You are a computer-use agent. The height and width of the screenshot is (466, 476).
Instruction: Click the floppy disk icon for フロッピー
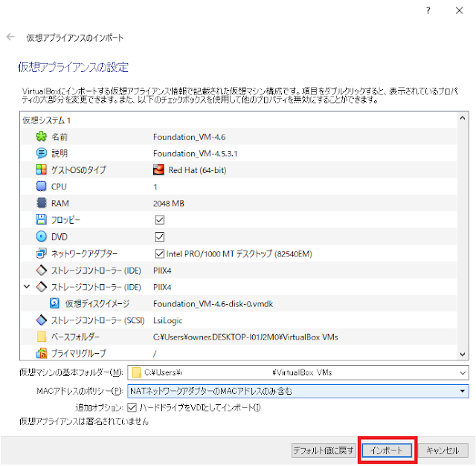click(x=42, y=220)
